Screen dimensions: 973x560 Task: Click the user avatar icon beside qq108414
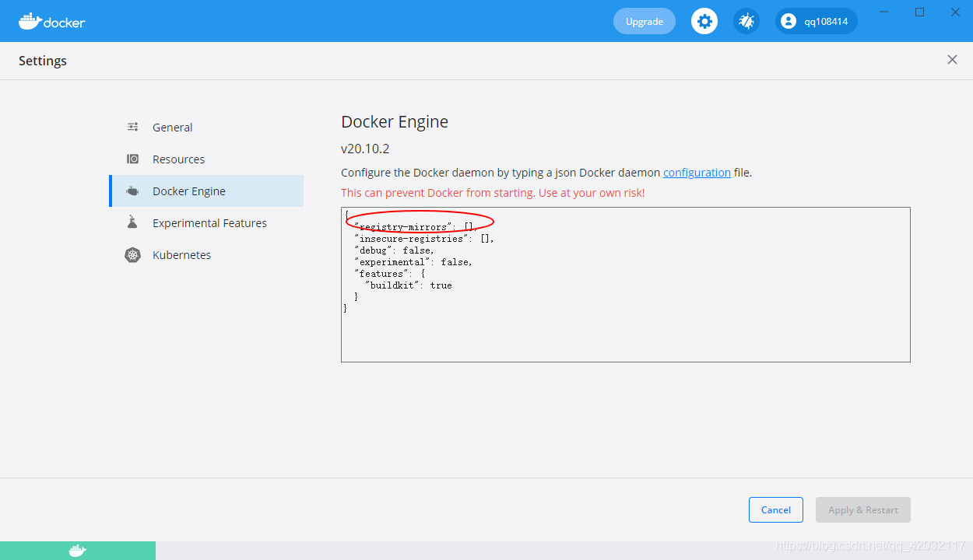click(789, 21)
